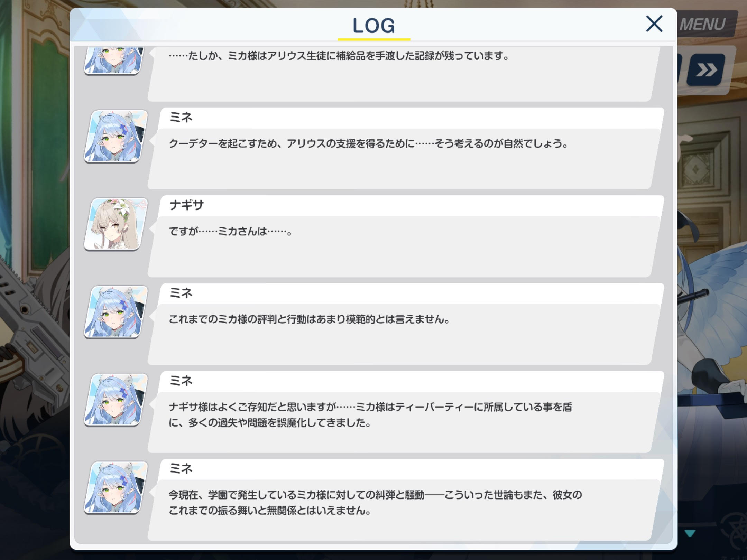The image size is (747, 560).
Task: Click Nagisa's portrait thumbnail
Action: (116, 224)
